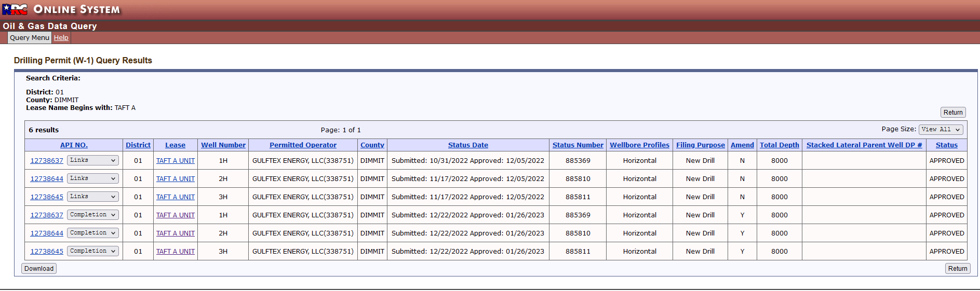
Task: Expand Completion dropdown for amended 2H row
Action: click(x=93, y=233)
